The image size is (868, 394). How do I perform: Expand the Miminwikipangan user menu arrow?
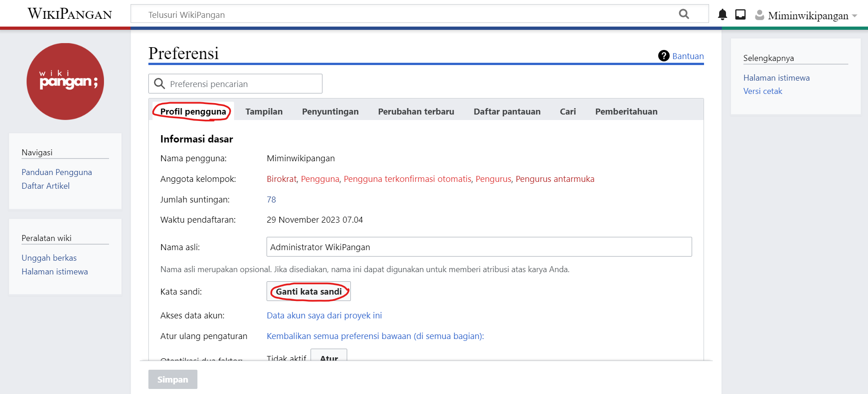coord(855,16)
